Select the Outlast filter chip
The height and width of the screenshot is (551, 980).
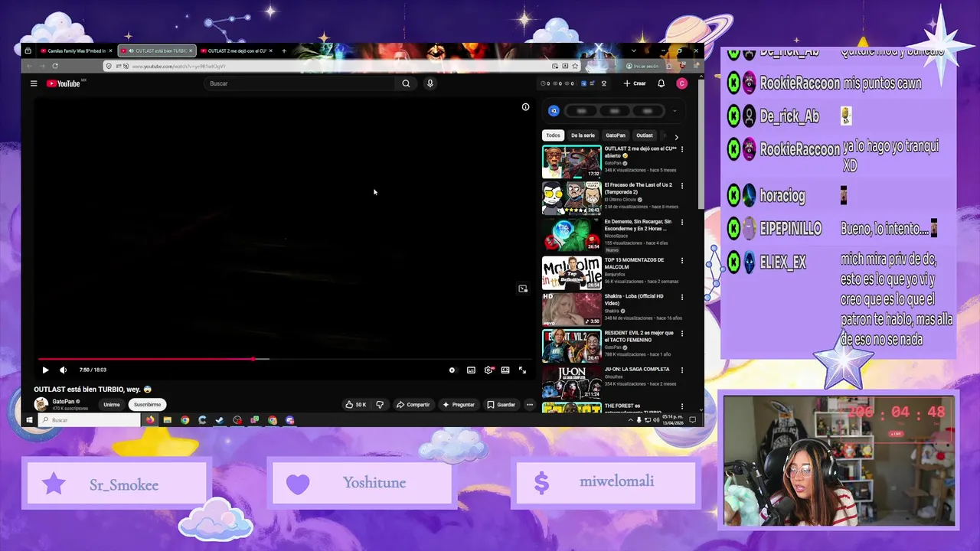click(645, 135)
